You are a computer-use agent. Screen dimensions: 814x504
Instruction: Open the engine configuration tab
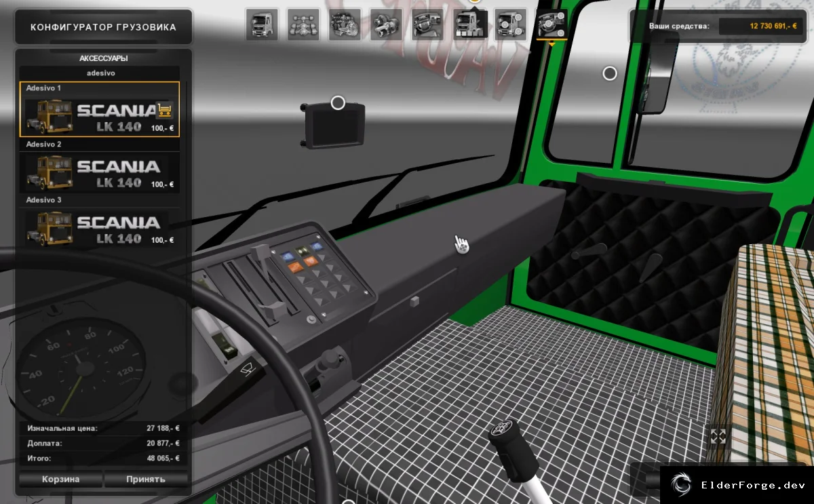[x=344, y=25]
